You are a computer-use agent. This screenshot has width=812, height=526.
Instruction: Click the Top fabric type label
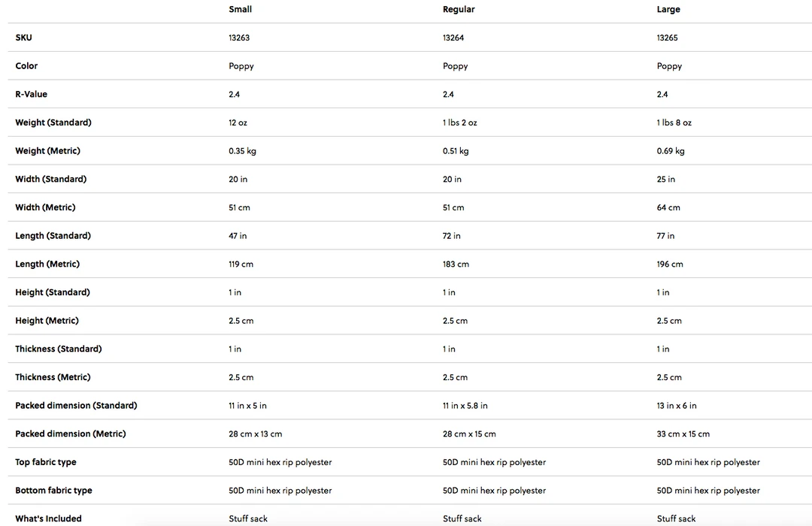pyautogui.click(x=45, y=462)
